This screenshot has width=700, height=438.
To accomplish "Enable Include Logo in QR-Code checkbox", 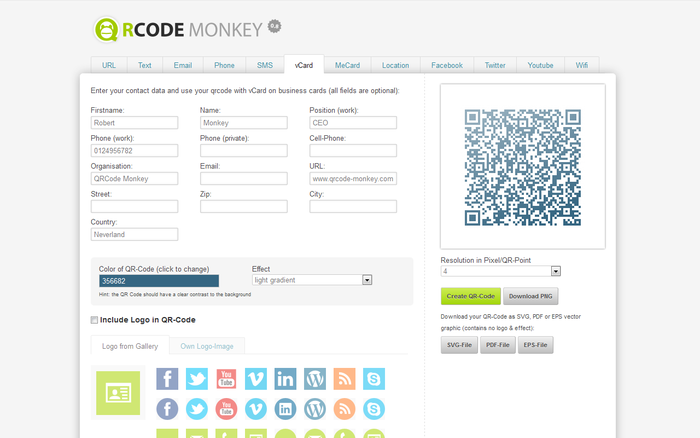I will 94,320.
